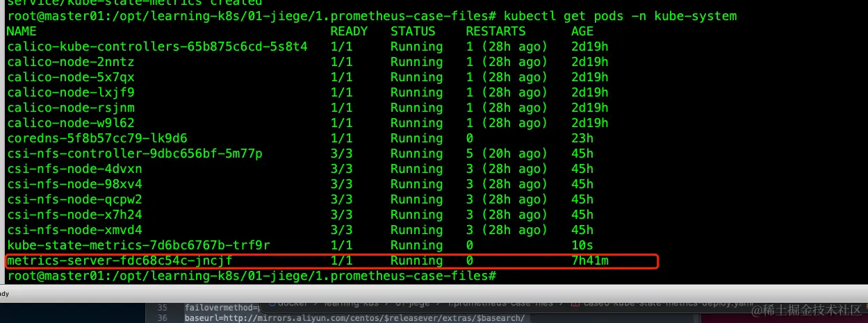Screen dimensions: 868x323
Task: Select pod name csi-nfs-node-4dvxn
Action: pos(74,169)
